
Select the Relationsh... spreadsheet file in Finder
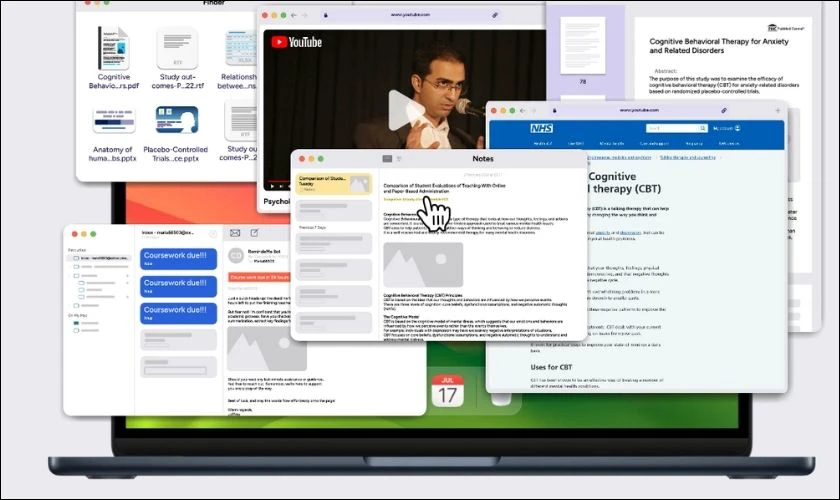[x=239, y=59]
